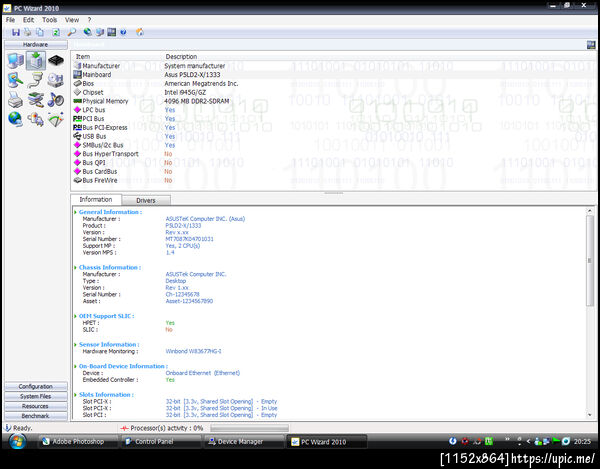Click the Print icon in toolbar
This screenshot has height=469, width=600.
click(28, 33)
